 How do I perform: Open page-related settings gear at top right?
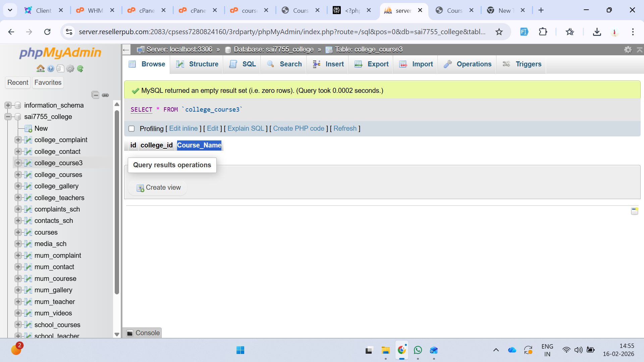pyautogui.click(x=628, y=50)
